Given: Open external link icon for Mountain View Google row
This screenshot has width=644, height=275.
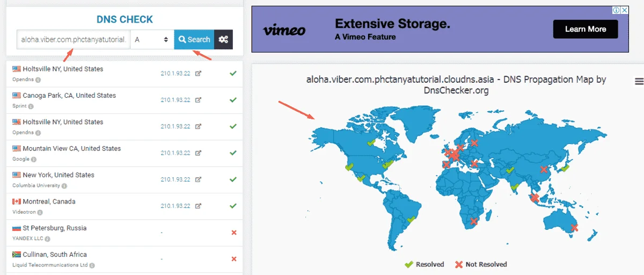Looking at the screenshot, I should tap(198, 153).
